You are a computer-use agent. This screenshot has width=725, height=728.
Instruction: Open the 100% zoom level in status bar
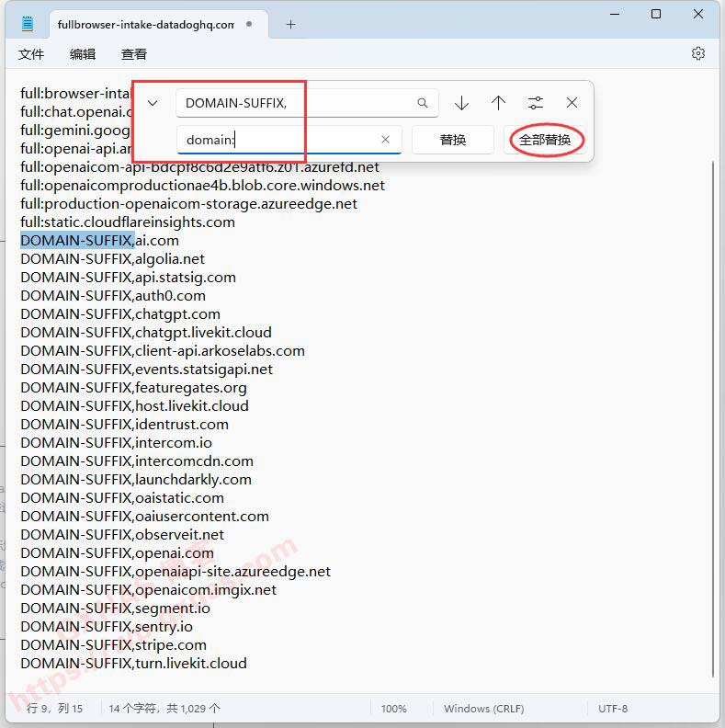pos(393,709)
